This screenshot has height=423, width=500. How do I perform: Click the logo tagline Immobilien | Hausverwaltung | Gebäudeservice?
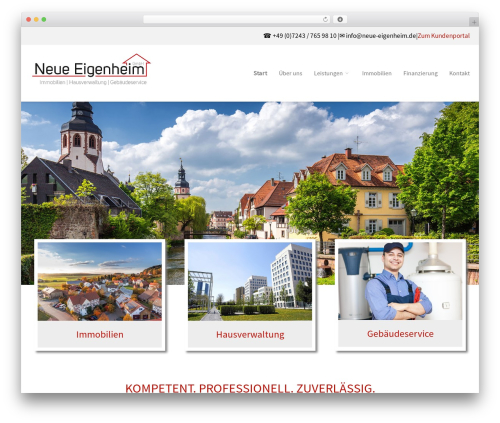click(93, 82)
